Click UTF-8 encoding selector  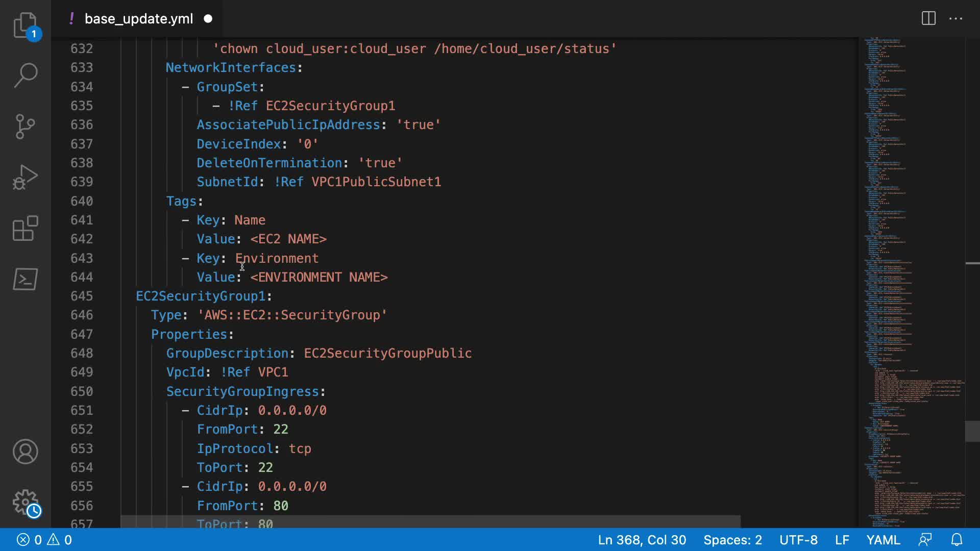coord(798,540)
